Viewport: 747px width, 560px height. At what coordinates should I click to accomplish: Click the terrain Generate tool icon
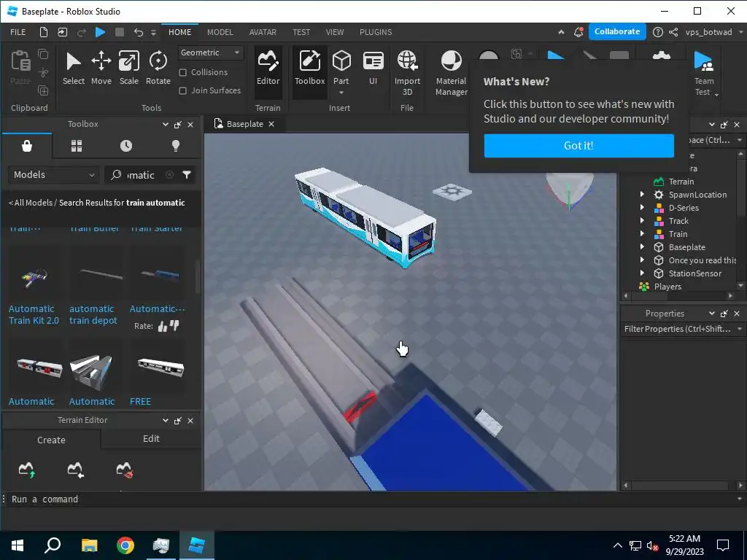[27, 470]
